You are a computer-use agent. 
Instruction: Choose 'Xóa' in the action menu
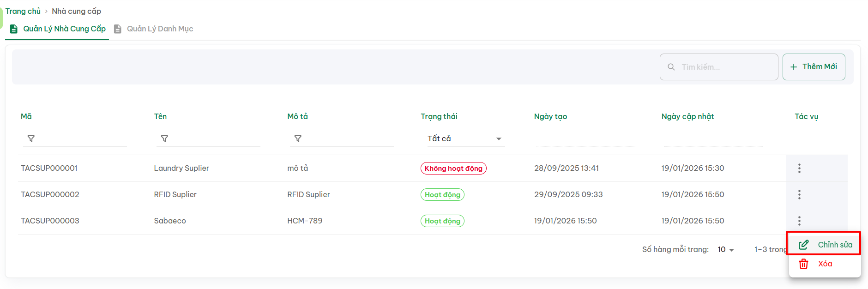[825, 264]
